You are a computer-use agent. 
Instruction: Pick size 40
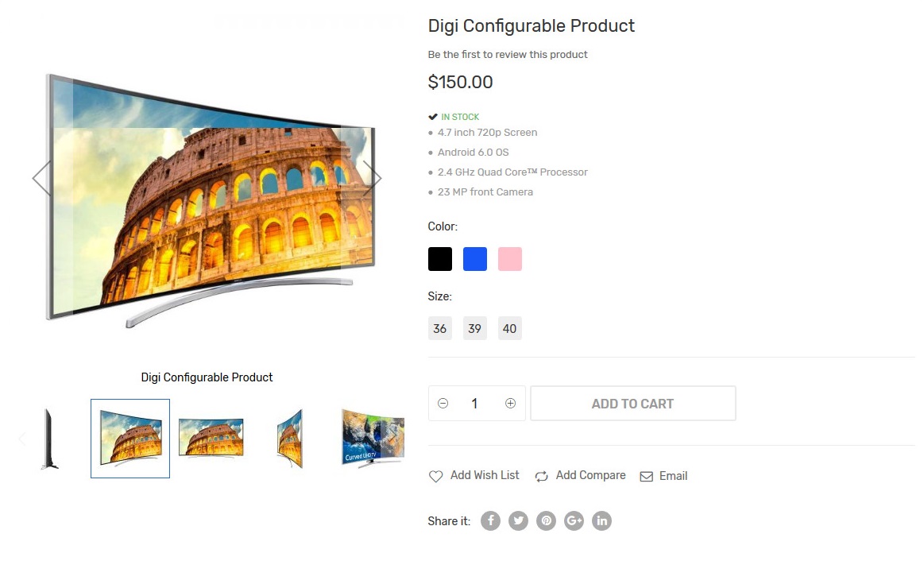coord(510,329)
